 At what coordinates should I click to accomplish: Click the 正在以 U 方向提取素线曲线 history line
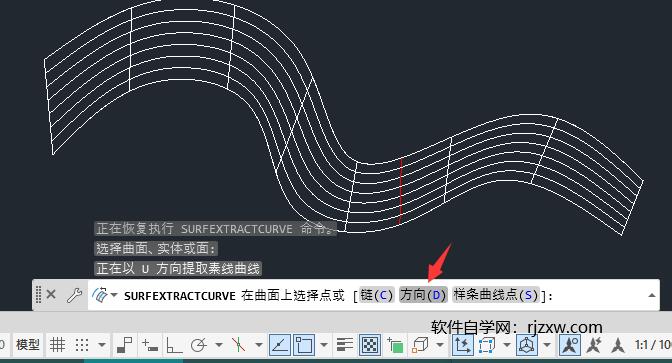pyautogui.click(x=178, y=269)
